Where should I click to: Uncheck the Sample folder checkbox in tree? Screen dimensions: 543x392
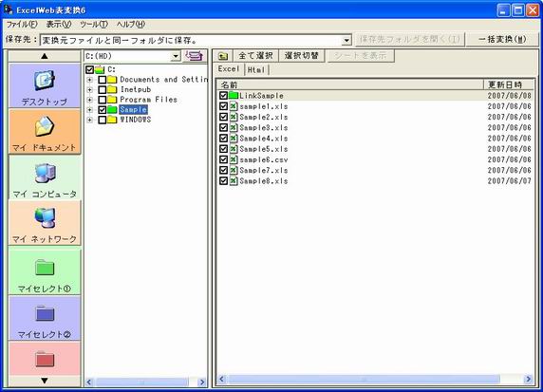[103, 110]
